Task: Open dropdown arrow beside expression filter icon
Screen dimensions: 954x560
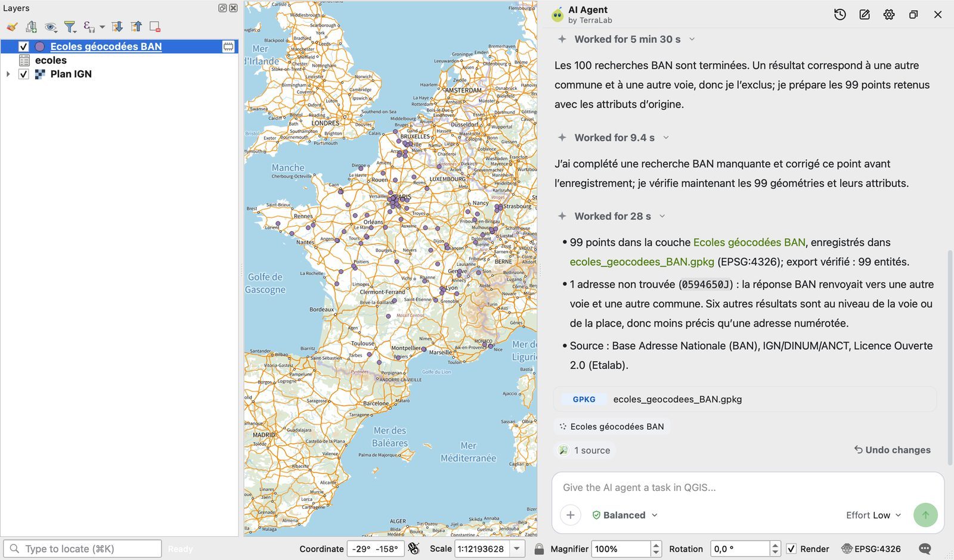Action: point(102,27)
